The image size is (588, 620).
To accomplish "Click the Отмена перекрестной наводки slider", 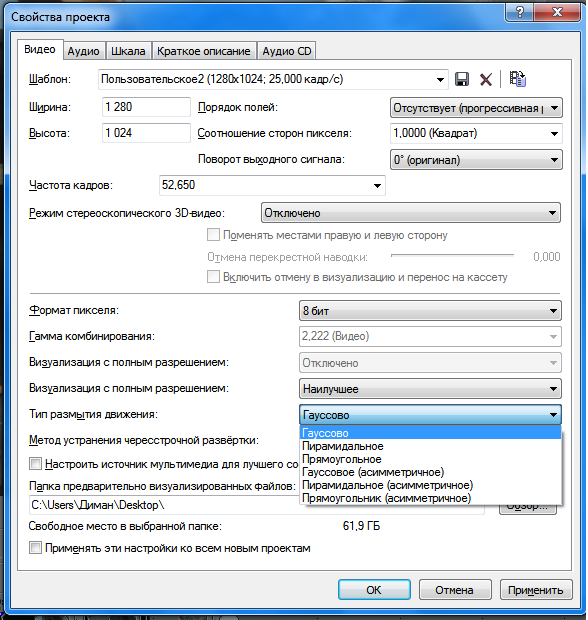I will 452,256.
